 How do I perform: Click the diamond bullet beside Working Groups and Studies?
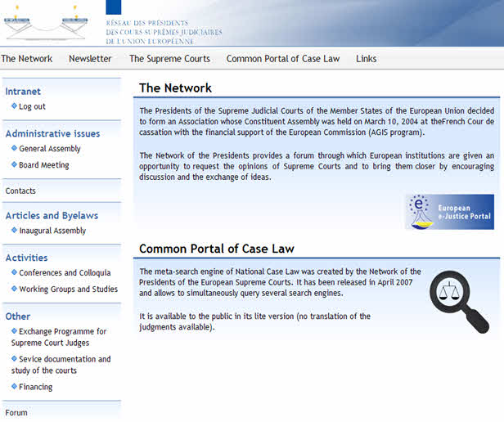[14, 289]
